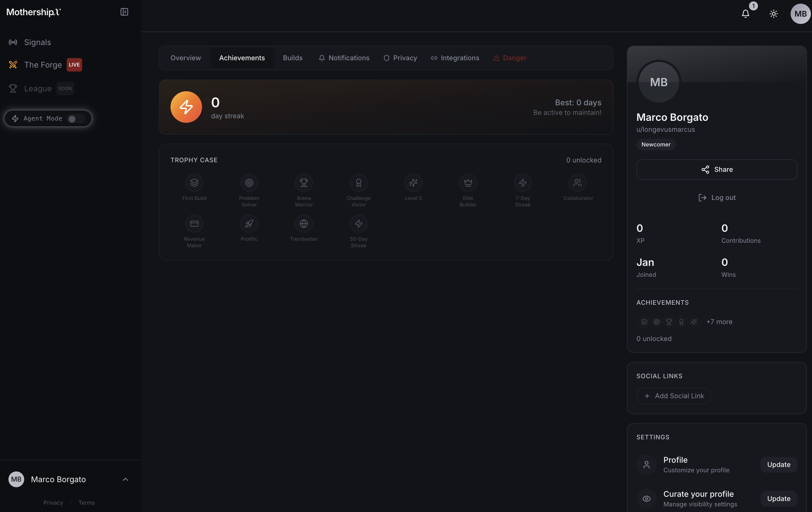Click the Trendsetter globe icon
Screen dimensions: 812x512
(x=304, y=224)
